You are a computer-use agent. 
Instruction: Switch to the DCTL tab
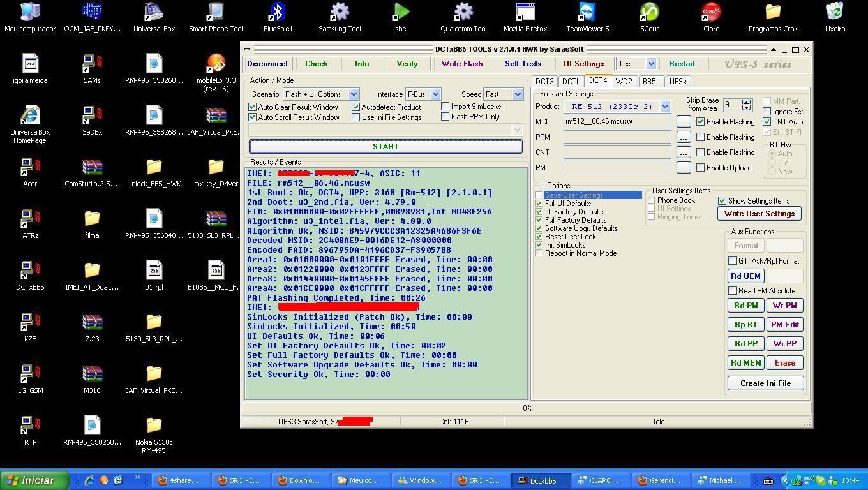(571, 82)
